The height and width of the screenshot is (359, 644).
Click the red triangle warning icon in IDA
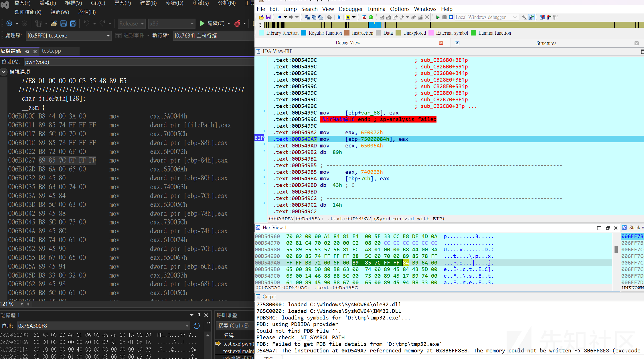(364, 17)
